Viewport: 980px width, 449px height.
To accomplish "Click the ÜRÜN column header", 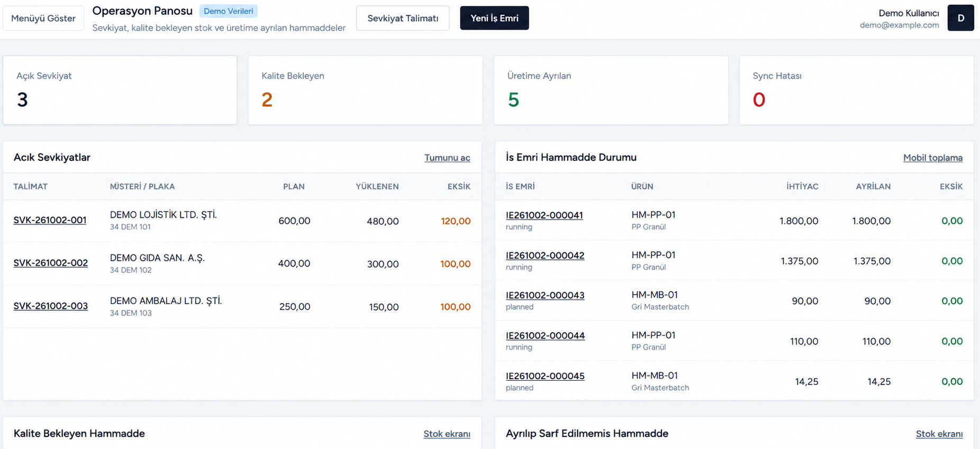I will pos(642,186).
